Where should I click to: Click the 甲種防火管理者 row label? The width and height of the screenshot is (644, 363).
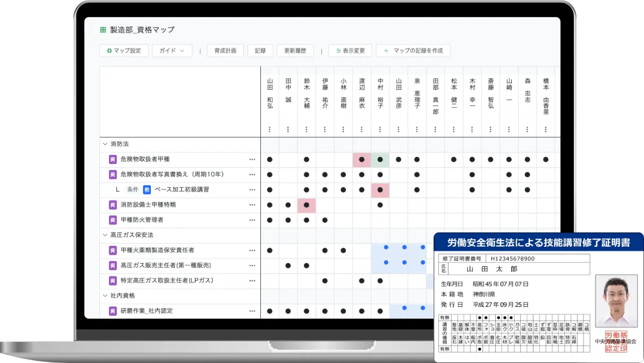[142, 220]
